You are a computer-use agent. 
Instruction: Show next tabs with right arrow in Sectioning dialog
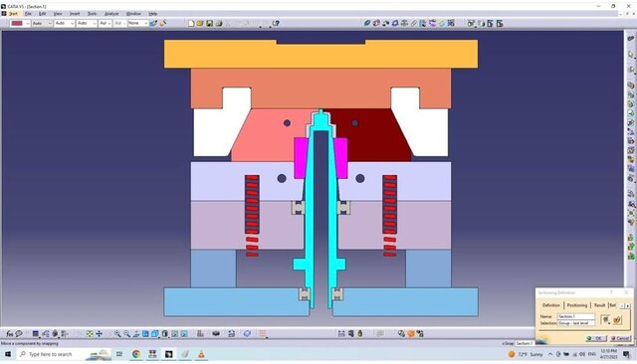click(x=628, y=305)
